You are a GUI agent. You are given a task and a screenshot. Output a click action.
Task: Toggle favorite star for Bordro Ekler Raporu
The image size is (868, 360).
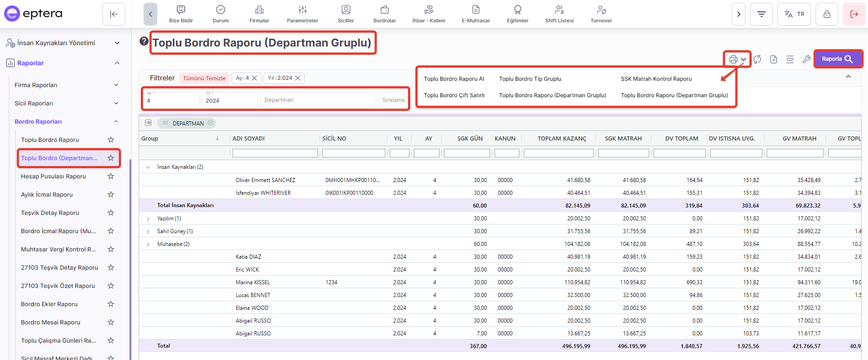111,304
